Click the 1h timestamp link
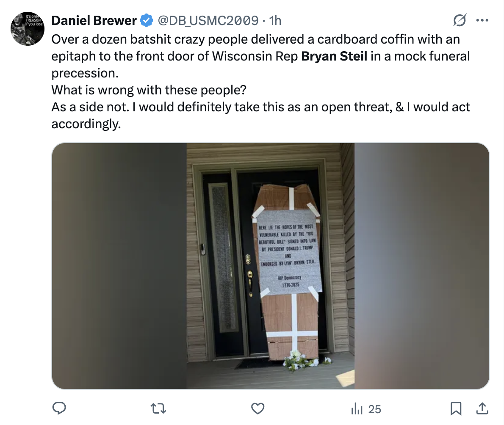Screen dimensions: 504x425 (275, 21)
